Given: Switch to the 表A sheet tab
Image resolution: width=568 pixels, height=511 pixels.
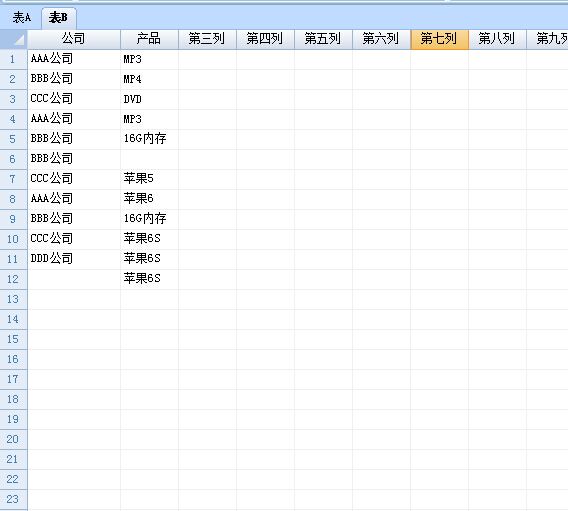Looking at the screenshot, I should (x=22, y=18).
